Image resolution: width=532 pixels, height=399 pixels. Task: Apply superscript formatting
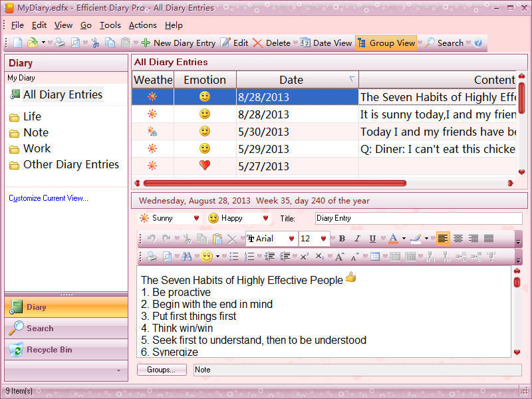[x=305, y=257]
